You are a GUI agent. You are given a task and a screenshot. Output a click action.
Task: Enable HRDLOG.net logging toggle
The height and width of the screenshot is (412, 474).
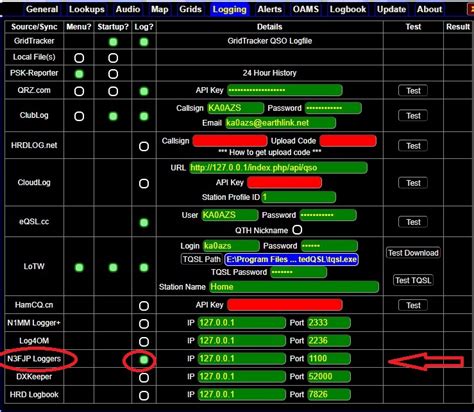144,146
